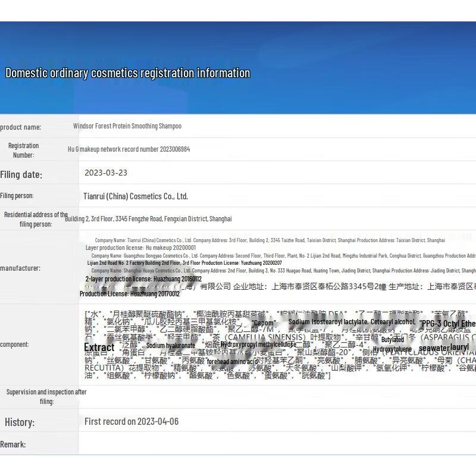
Task: Select the 'Yuezhuang 20200207' production license line
Action: click(184, 262)
